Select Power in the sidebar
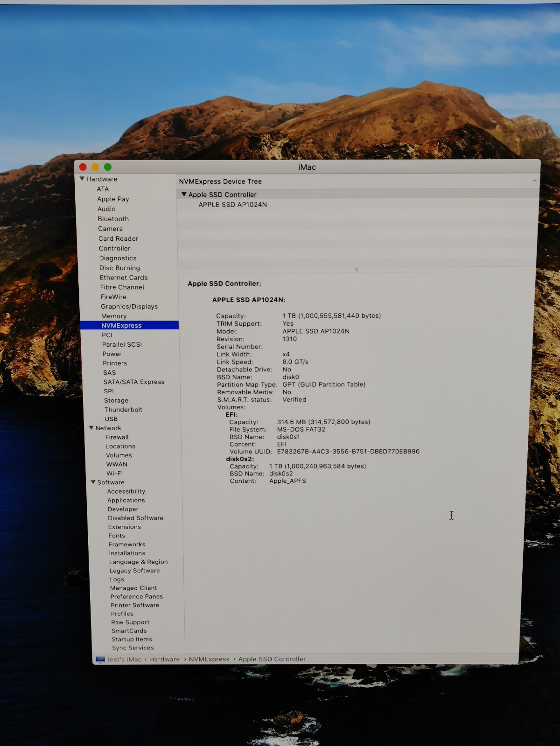 pos(112,354)
